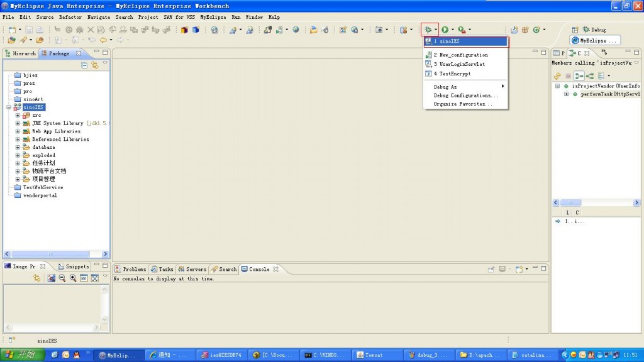Screen dimensions: 644x362
Task: Open the Debug button dropdown arrow
Action: click(x=435, y=30)
